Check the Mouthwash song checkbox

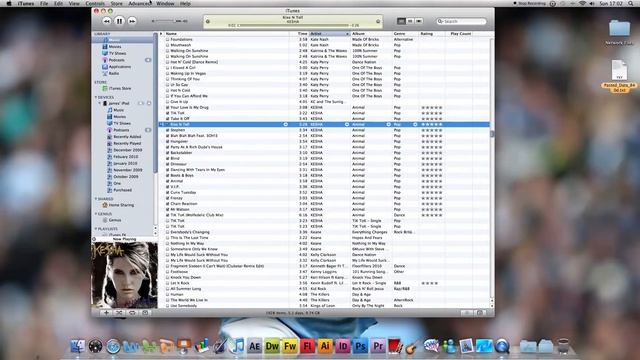[x=167, y=45]
